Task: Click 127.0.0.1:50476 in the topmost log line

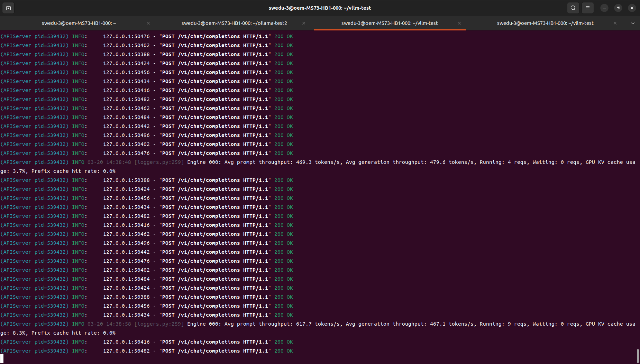Action: 126,36
